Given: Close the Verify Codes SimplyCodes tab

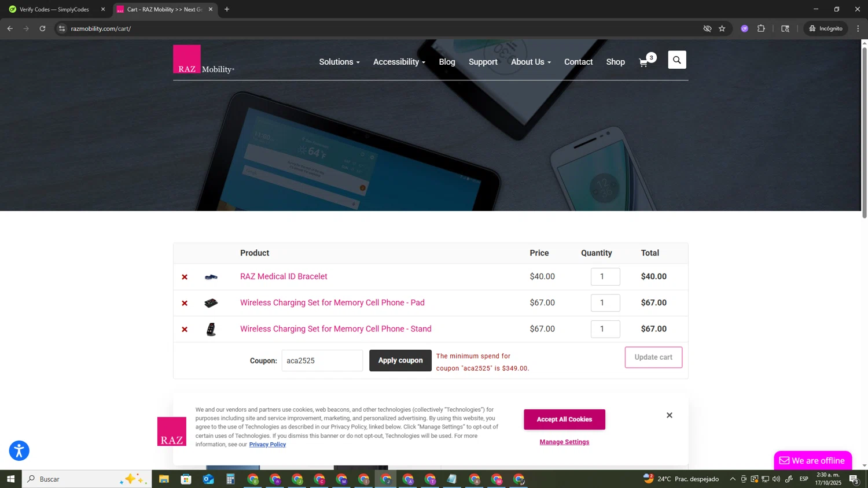Looking at the screenshot, I should click(x=103, y=9).
